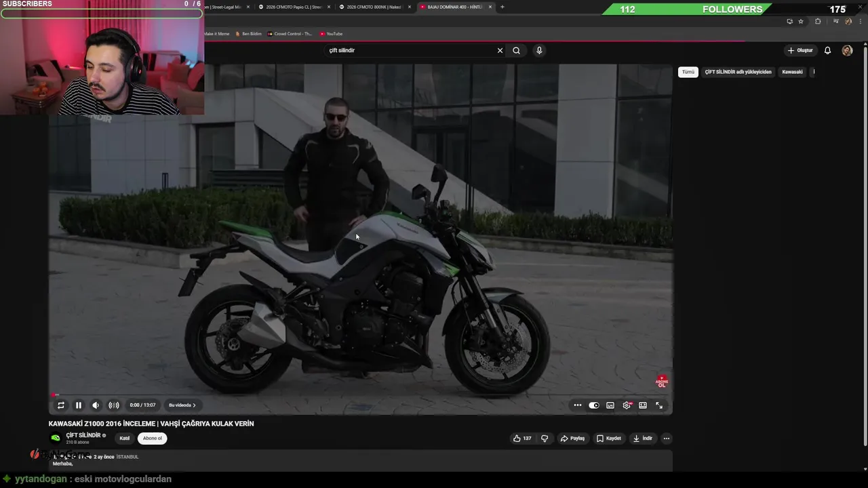Download the video with İndir
The image size is (868, 488).
[x=643, y=439]
